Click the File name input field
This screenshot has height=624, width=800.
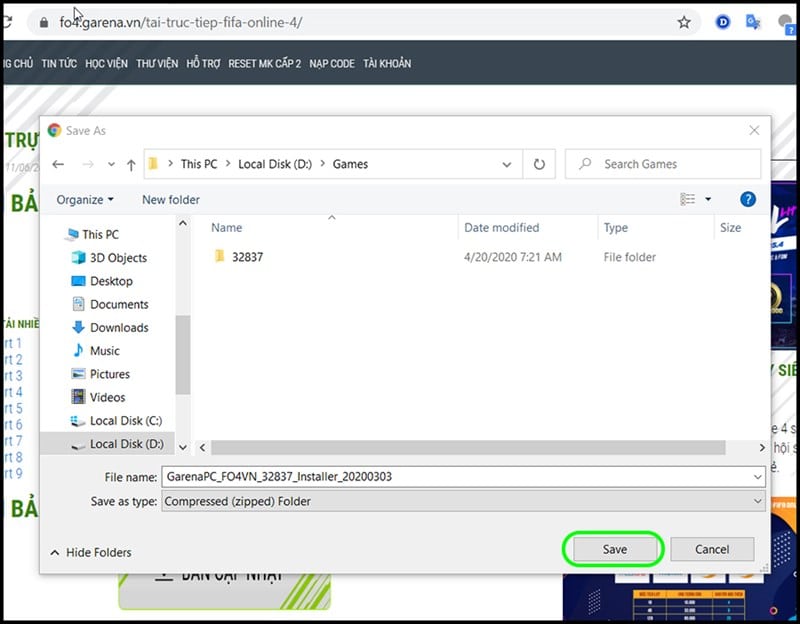463,477
